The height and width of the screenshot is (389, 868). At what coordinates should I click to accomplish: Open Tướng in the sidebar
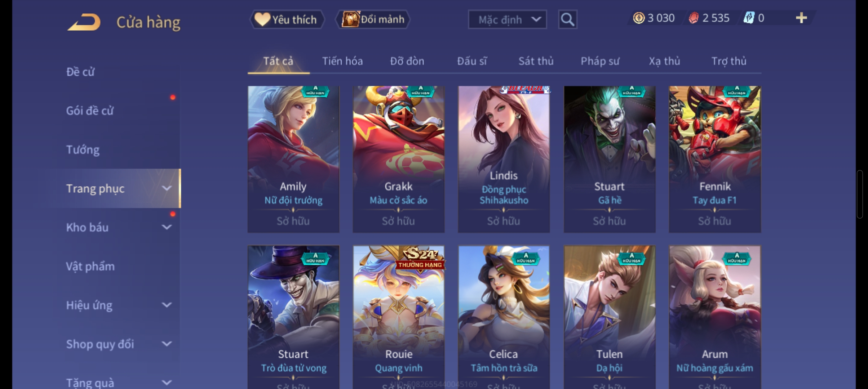83,149
